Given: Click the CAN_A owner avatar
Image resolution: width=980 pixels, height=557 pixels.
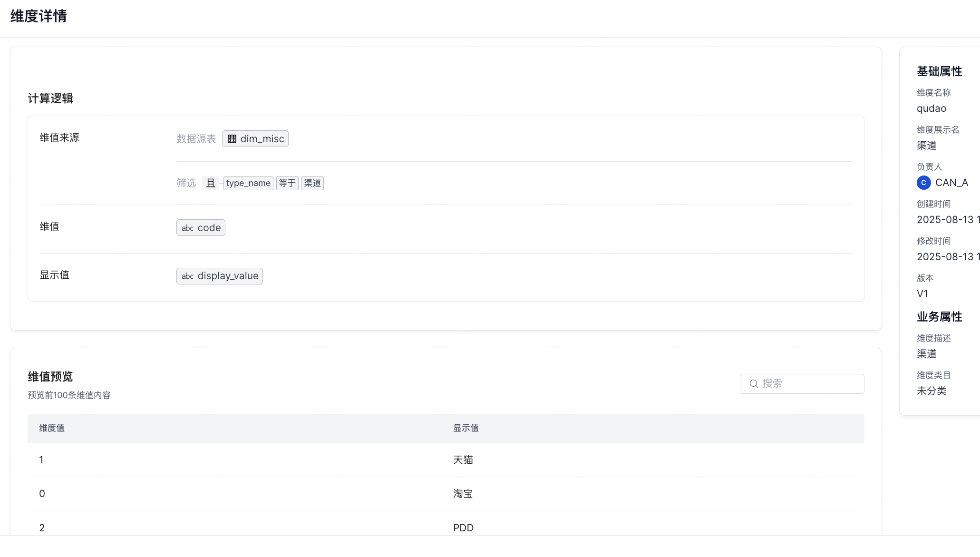Looking at the screenshot, I should coord(923,183).
